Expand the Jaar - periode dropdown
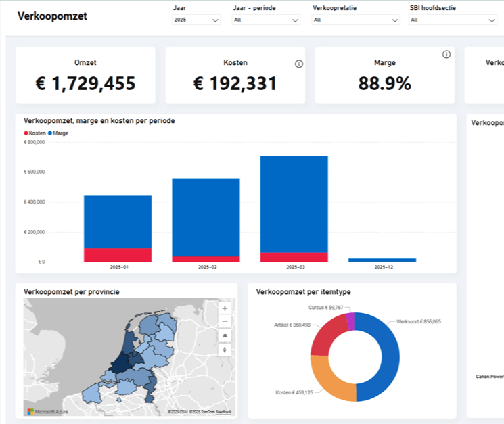This screenshot has height=424, width=504. (x=266, y=20)
